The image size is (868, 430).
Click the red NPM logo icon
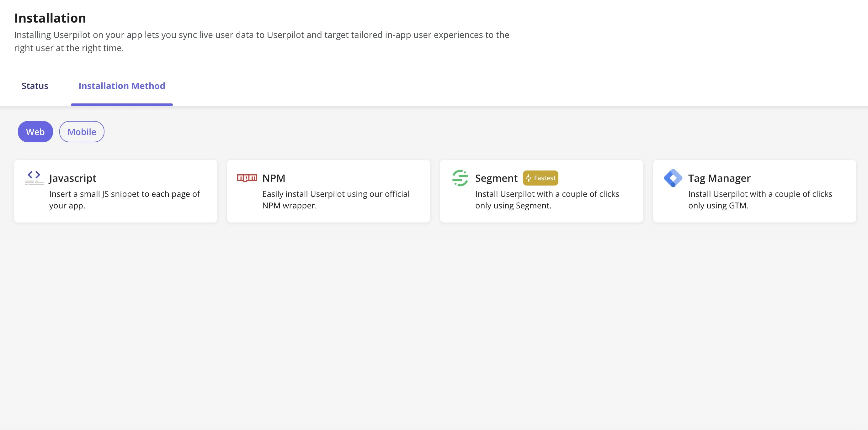[247, 178]
